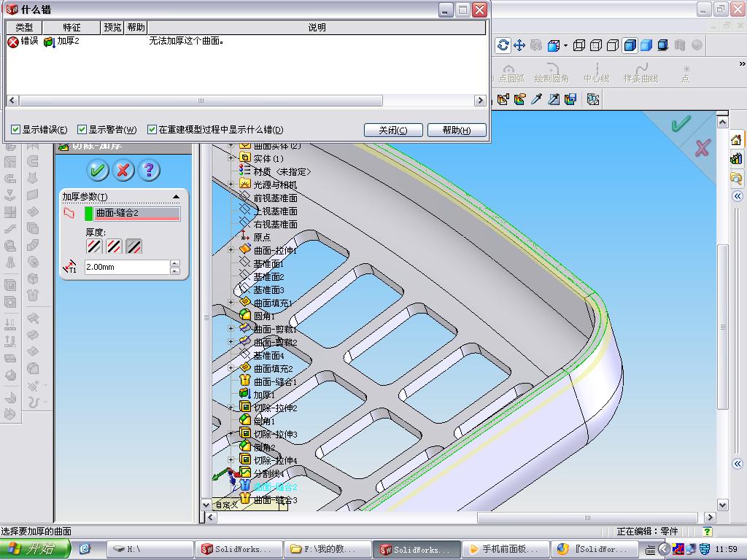This screenshot has width=747, height=560.
Task: Open property panel help question mark
Action: pos(149,170)
